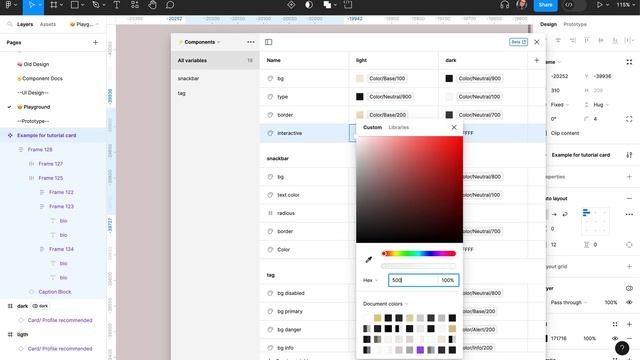
Task: Click the headphones audio icon
Action: point(504,5)
